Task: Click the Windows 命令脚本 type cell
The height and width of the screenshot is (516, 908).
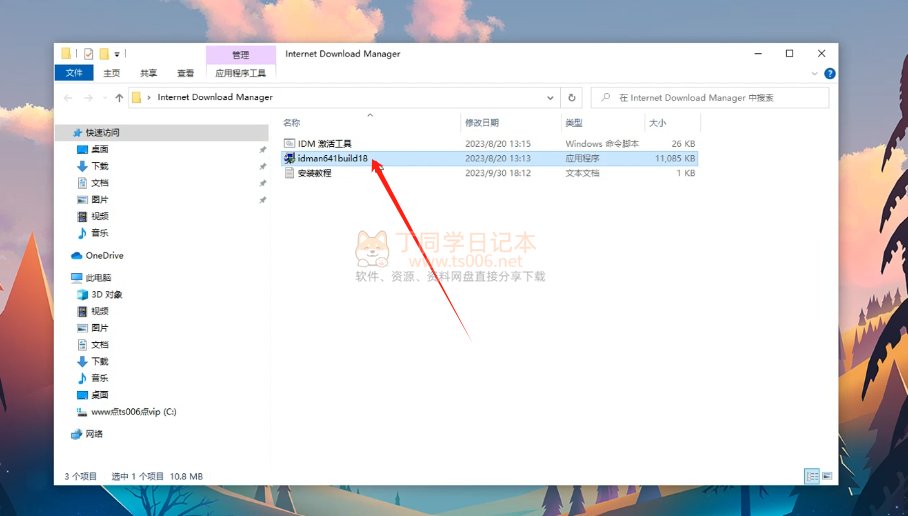Action: coord(602,143)
